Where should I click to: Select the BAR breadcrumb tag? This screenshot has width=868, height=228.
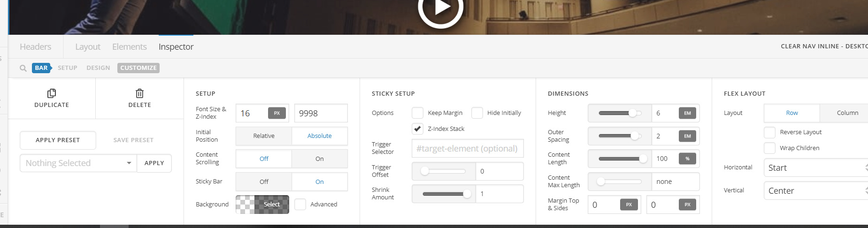pyautogui.click(x=41, y=68)
